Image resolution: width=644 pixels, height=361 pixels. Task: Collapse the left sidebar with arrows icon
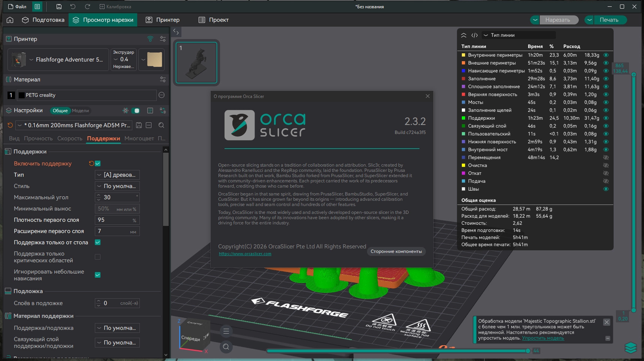pos(176,32)
